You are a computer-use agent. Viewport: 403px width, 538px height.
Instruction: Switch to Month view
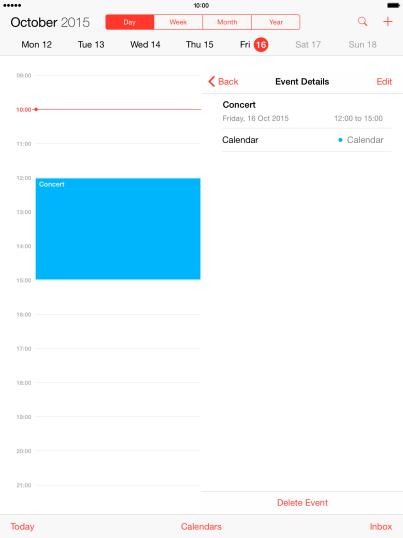click(227, 22)
